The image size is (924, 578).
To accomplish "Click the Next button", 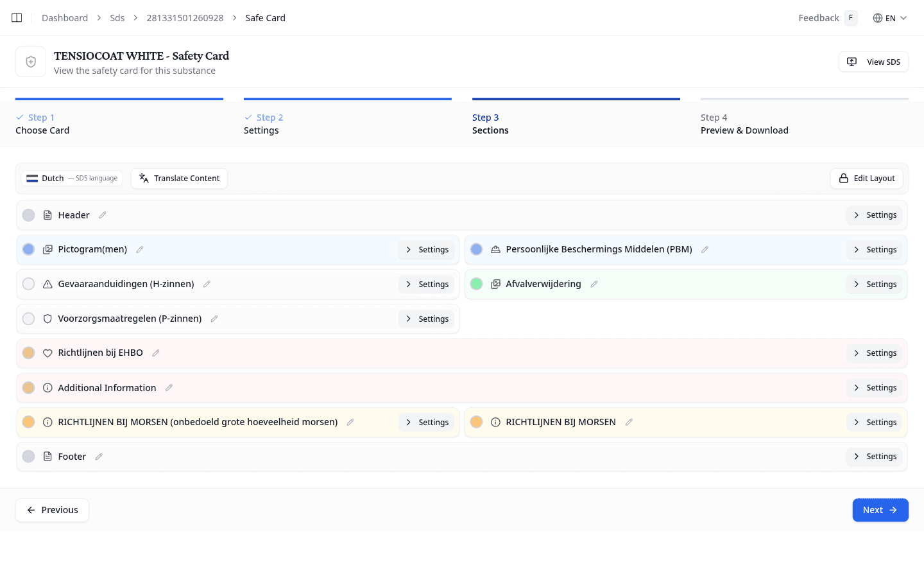I will click(880, 510).
